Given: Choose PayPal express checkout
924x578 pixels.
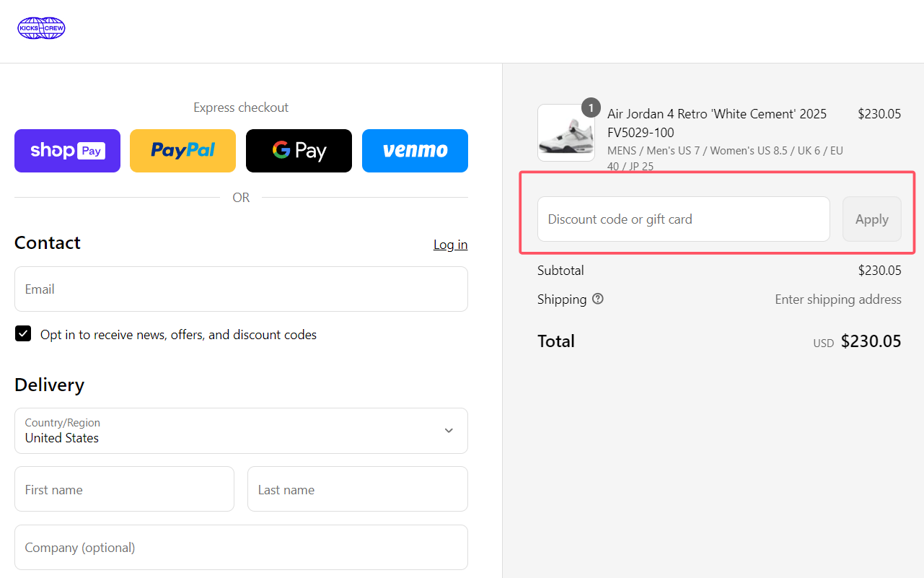Looking at the screenshot, I should (x=182, y=151).
